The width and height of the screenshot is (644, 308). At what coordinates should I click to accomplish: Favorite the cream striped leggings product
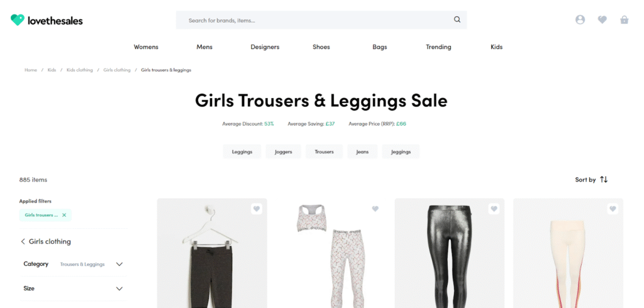pyautogui.click(x=613, y=209)
